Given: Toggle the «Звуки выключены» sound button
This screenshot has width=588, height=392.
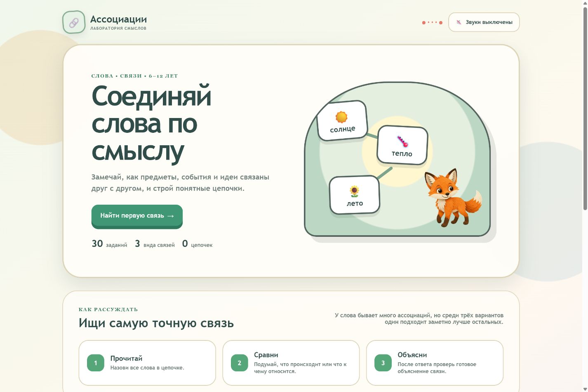Looking at the screenshot, I should 484,22.
